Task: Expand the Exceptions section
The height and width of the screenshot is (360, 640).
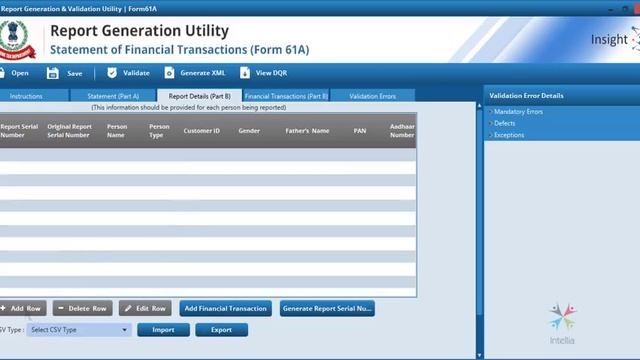Action: (509, 135)
